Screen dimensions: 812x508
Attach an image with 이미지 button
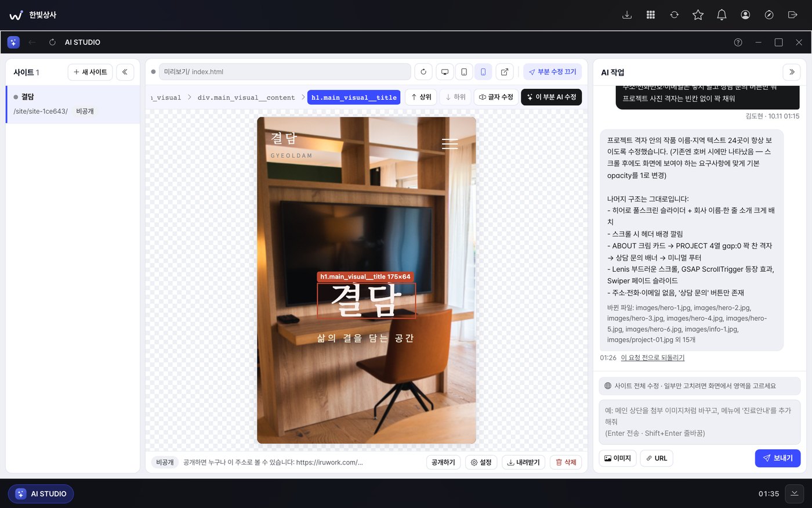(x=618, y=458)
